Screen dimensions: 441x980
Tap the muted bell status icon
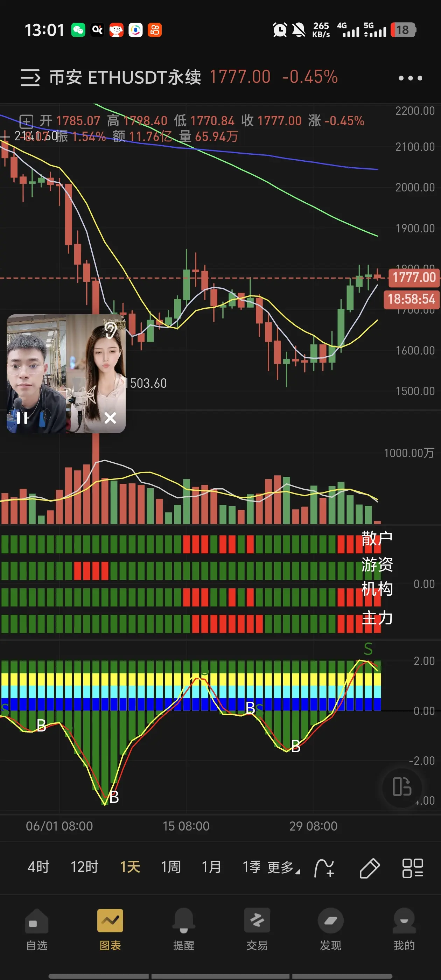[299, 30]
